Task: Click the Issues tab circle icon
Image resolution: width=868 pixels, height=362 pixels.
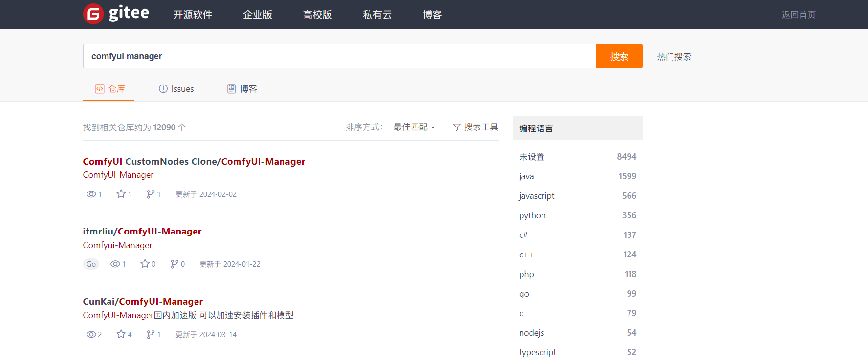Action: pyautogui.click(x=163, y=89)
